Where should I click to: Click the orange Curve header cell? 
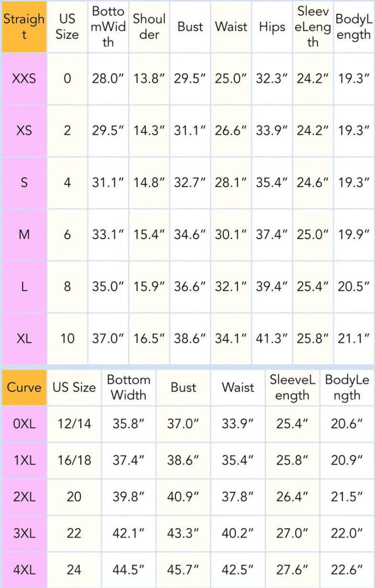(x=24, y=387)
